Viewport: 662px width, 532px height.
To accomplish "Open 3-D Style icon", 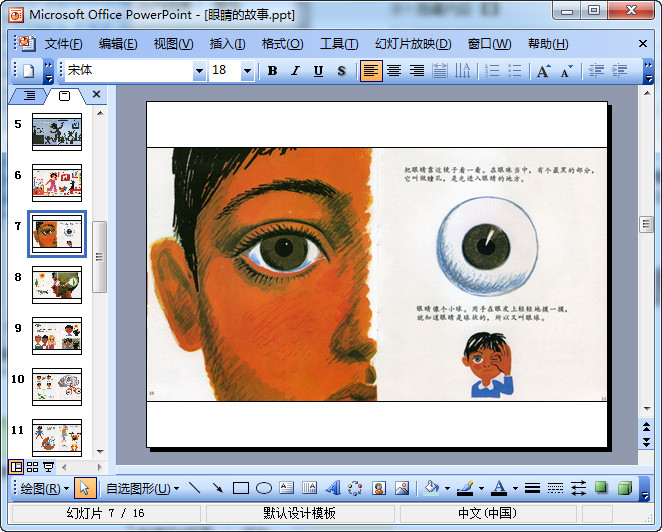I will 624,489.
